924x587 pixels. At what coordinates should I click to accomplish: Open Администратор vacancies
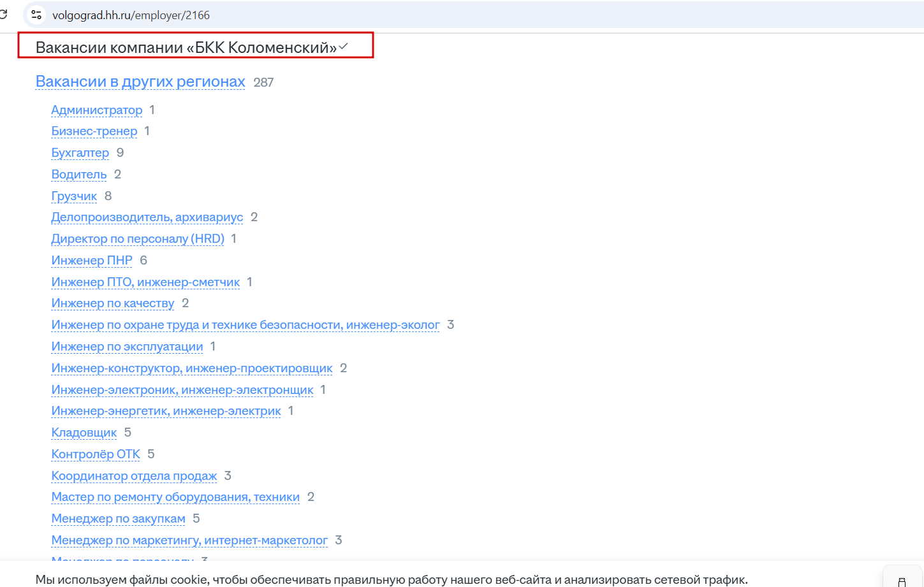point(97,110)
